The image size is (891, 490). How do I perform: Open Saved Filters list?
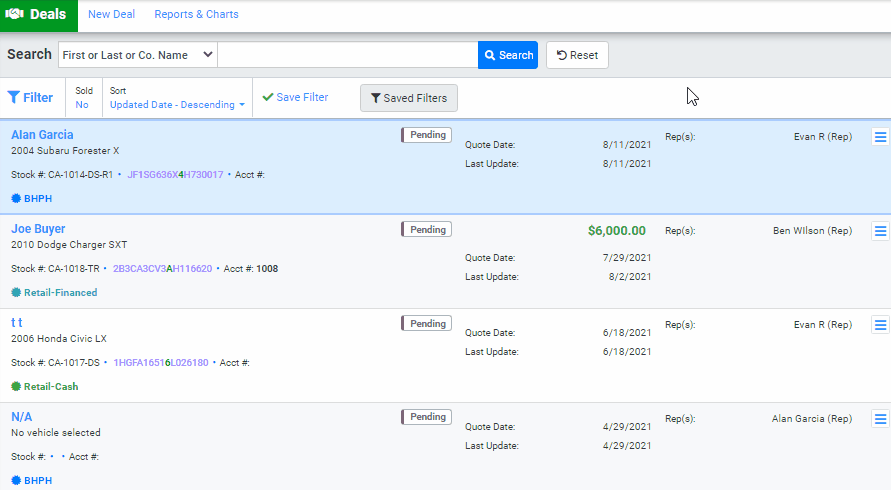[408, 98]
